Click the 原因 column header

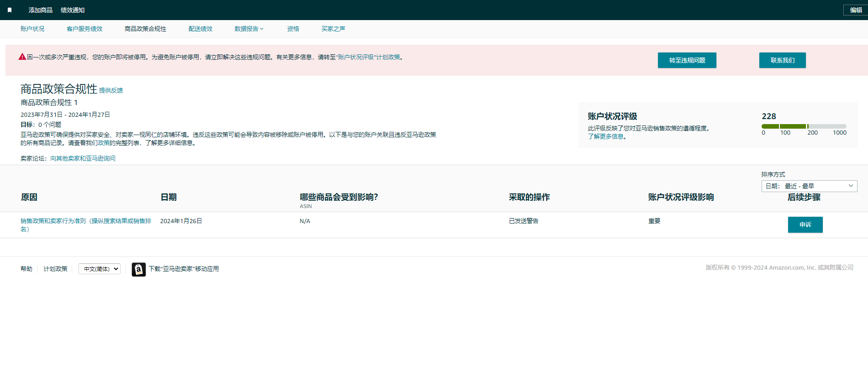pos(29,197)
